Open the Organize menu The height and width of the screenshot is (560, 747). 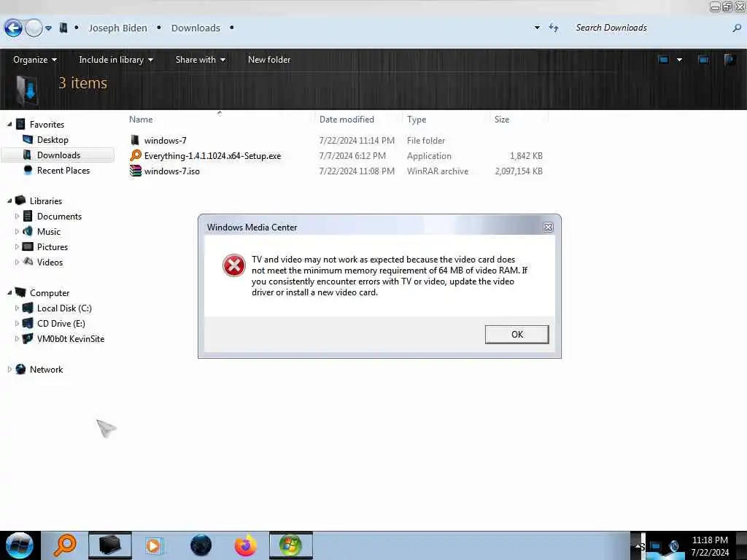click(35, 60)
